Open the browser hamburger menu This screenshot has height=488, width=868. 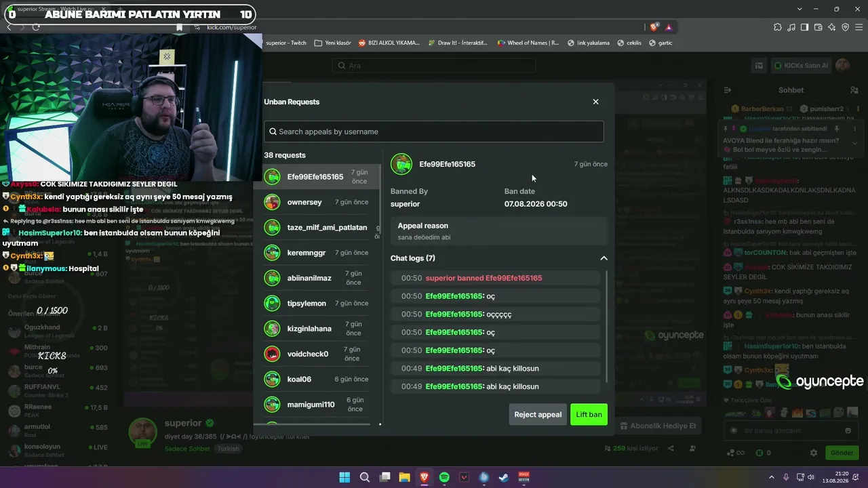tap(859, 27)
